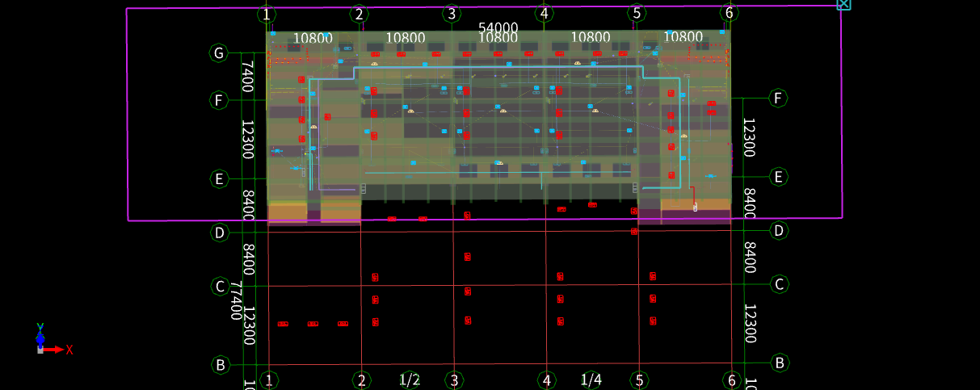Select the 1/4 axis bubble
Viewport: 980px width, 390px height.
coord(591,379)
